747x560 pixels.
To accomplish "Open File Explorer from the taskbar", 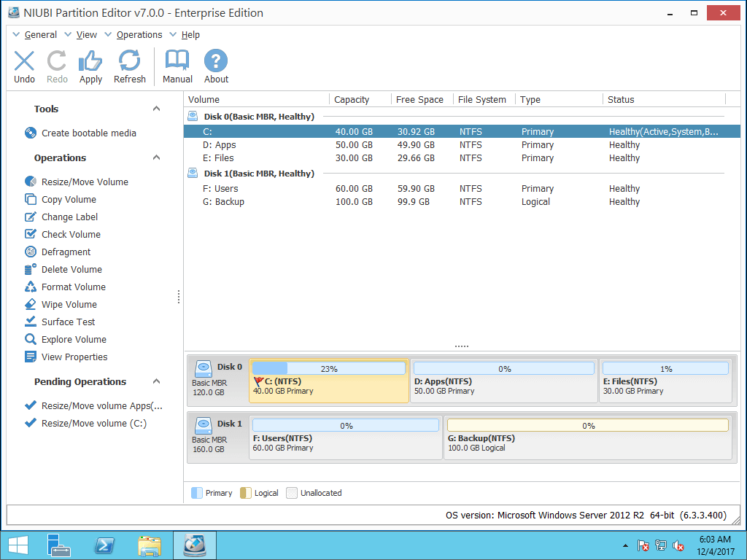I will click(150, 545).
